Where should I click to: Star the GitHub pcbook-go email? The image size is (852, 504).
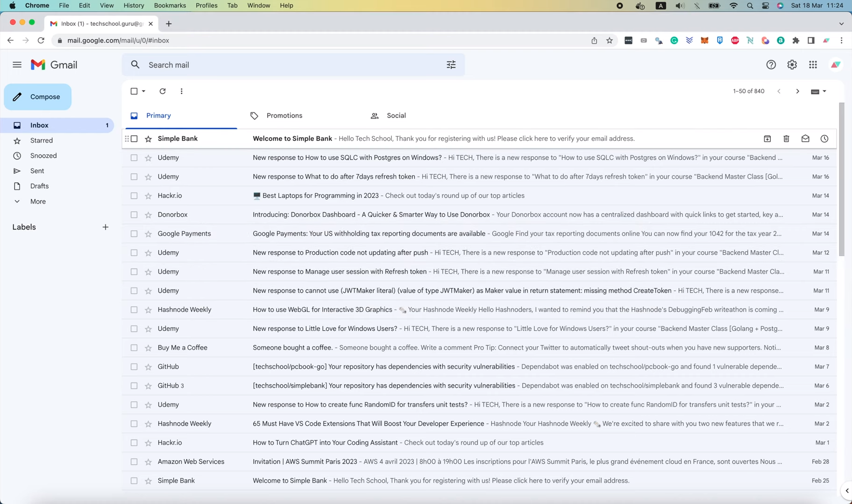pos(148,367)
